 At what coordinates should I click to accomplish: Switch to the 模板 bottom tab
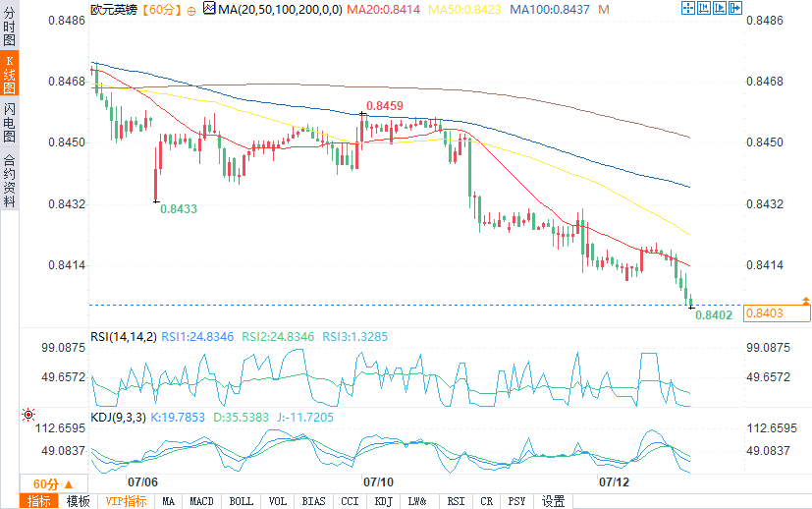pos(79,502)
